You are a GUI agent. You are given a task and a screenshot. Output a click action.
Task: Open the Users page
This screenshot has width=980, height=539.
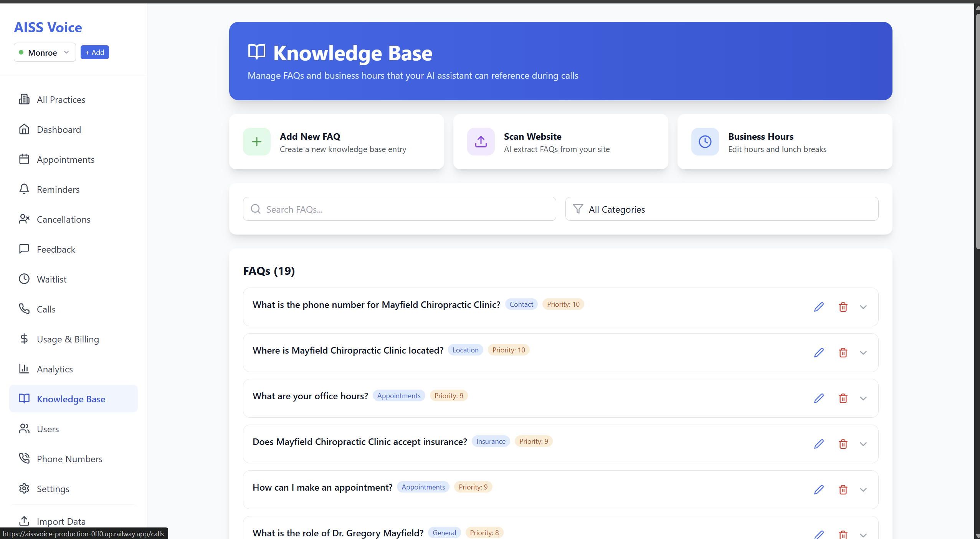(73, 429)
